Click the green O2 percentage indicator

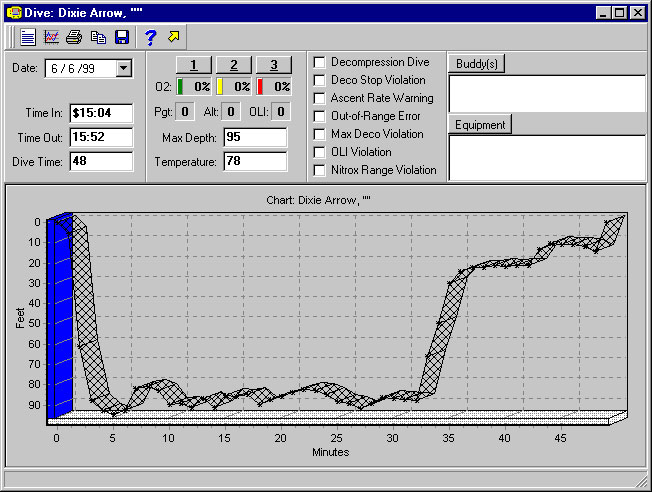(x=194, y=87)
